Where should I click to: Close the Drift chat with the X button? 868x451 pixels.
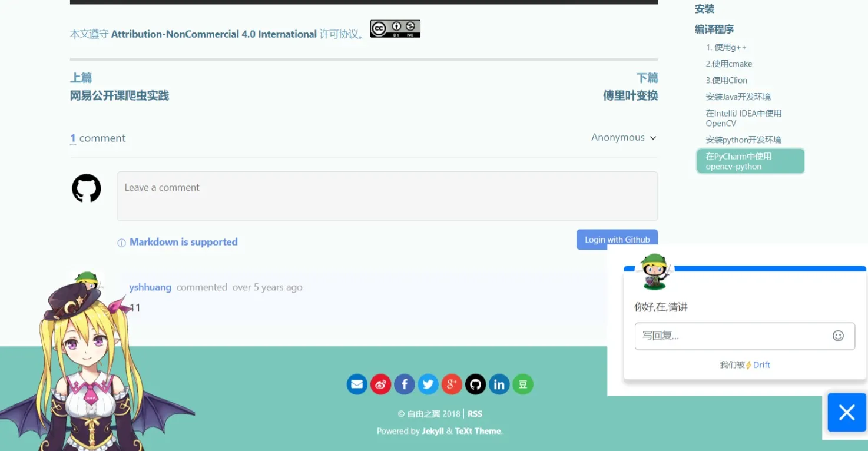click(847, 412)
